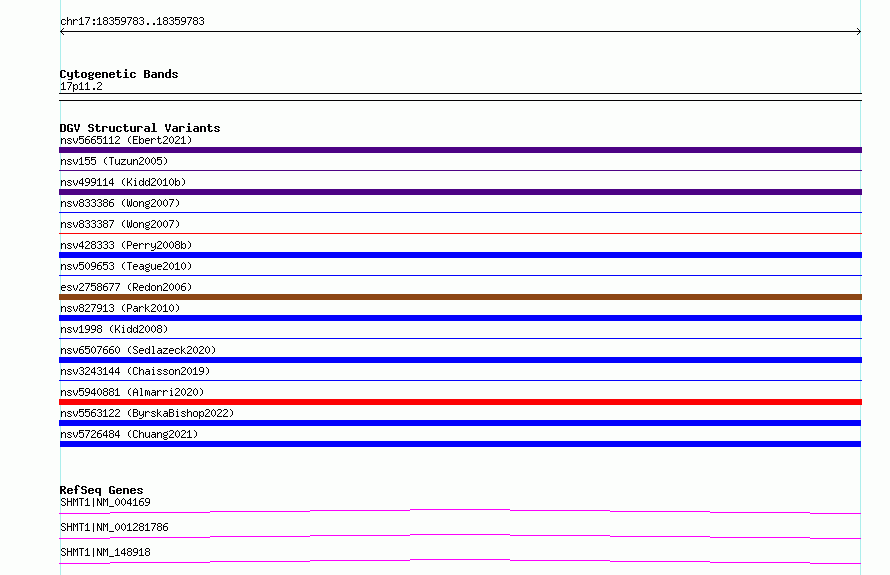The height and width of the screenshot is (575, 890).
Task: Select variant nsv509653 (Teague2010)
Action: pyautogui.click(x=126, y=266)
